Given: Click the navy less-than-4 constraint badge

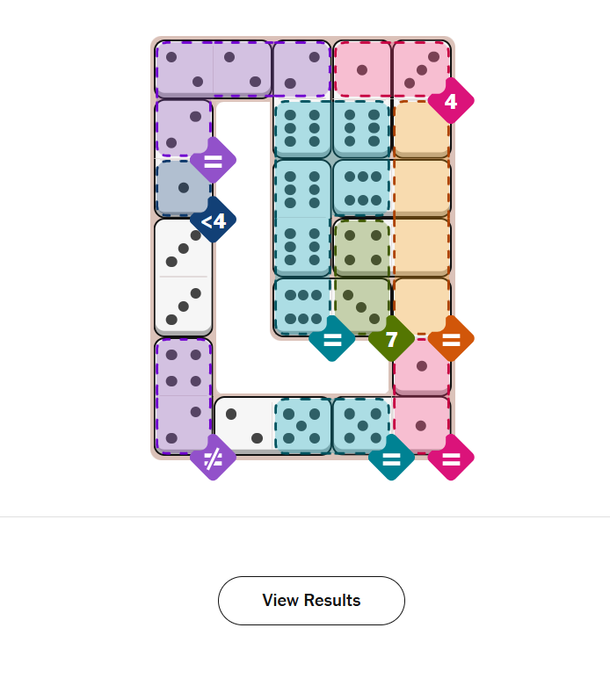Looking at the screenshot, I should point(213,220).
